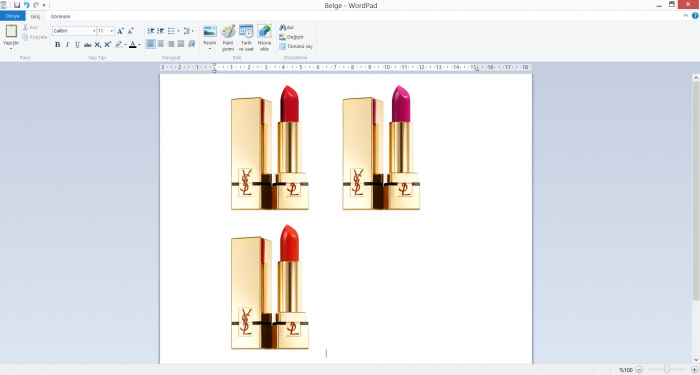Click the WordPad application icon in title bar
The width and height of the screenshot is (700, 375).
[4, 5]
